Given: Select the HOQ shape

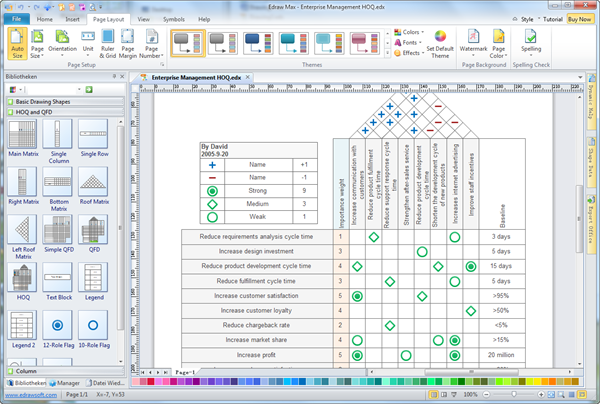Looking at the screenshot, I should pyautogui.click(x=23, y=282).
